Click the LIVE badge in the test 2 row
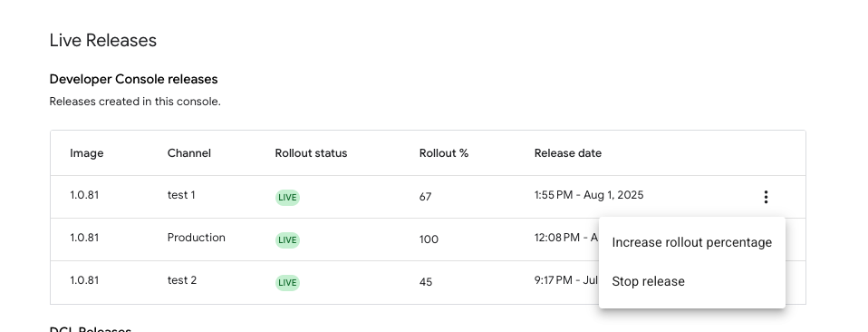This screenshot has height=332, width=868. [287, 283]
